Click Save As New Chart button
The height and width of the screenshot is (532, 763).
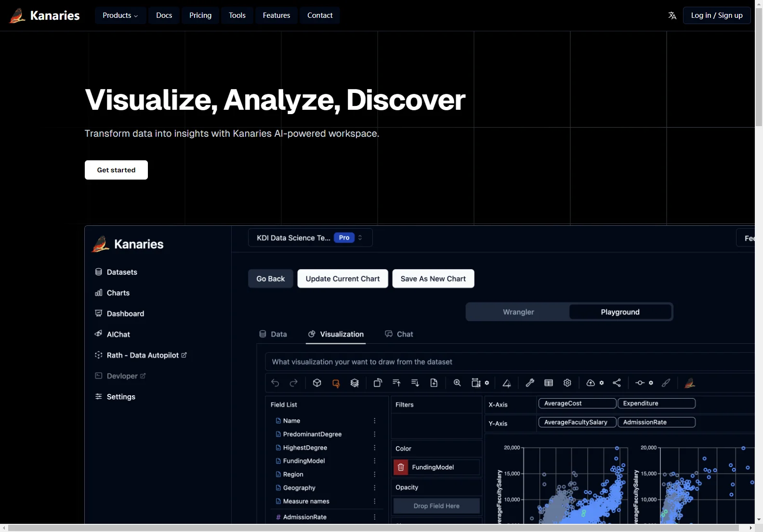[x=433, y=279]
